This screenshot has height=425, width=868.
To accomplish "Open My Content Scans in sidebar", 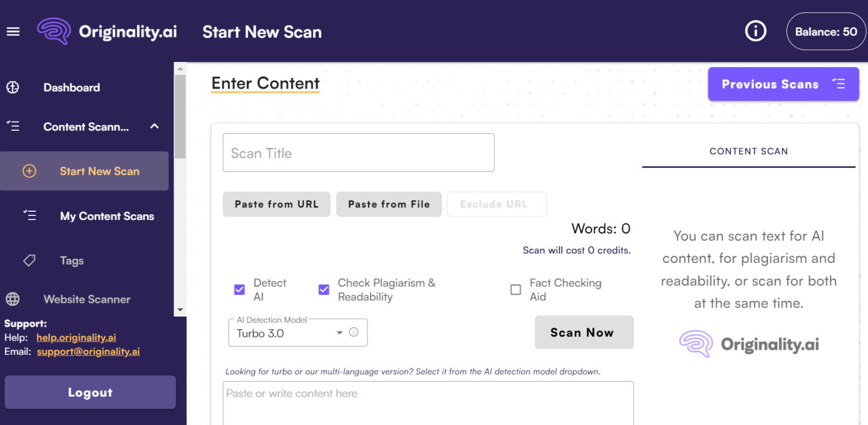I will 107,216.
